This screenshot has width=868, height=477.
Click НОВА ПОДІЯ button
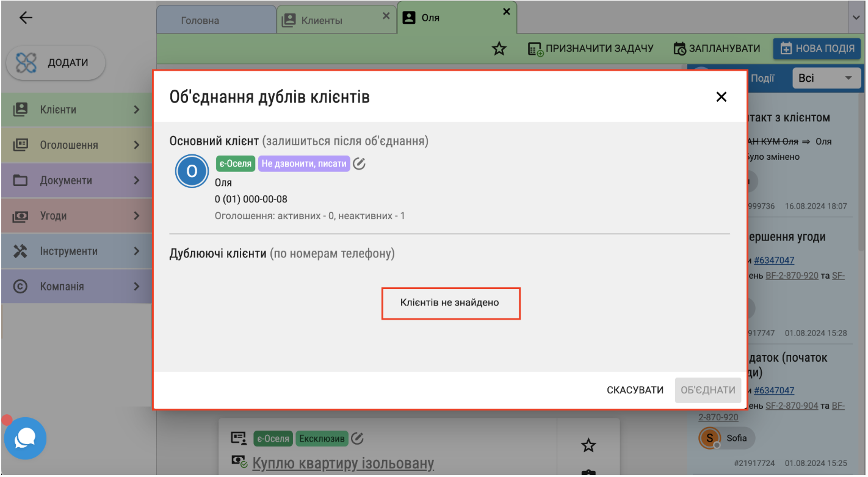click(x=817, y=49)
